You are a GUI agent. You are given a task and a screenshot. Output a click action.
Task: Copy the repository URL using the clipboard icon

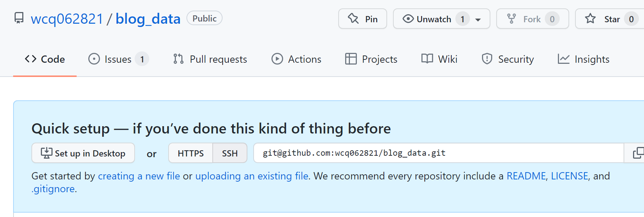pyautogui.click(x=638, y=153)
